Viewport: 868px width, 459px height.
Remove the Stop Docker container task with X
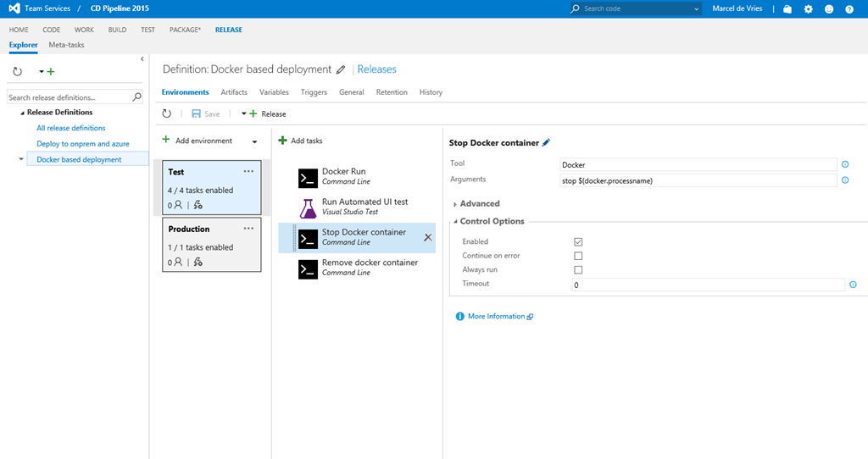[x=428, y=238]
